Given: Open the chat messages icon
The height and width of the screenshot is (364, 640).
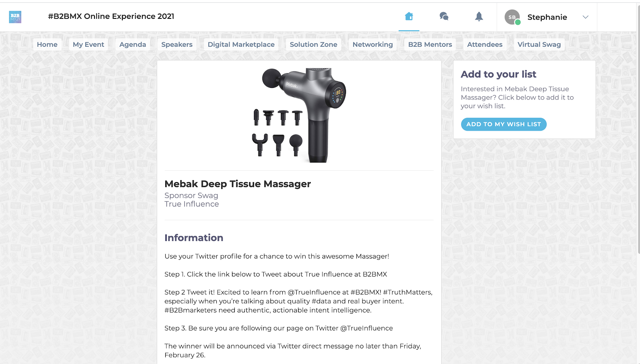Looking at the screenshot, I should tap(444, 16).
